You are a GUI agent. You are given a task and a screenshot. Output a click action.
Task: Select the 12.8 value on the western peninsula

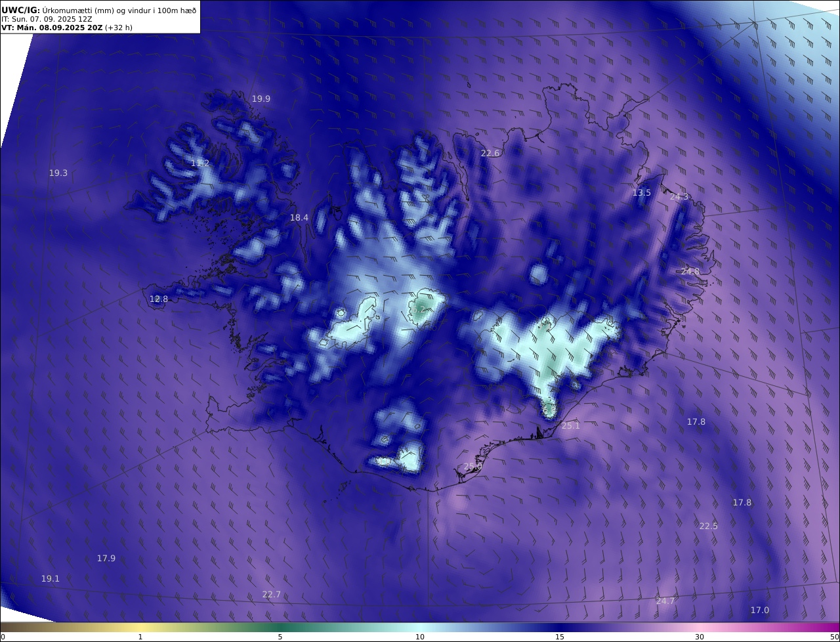click(x=159, y=299)
